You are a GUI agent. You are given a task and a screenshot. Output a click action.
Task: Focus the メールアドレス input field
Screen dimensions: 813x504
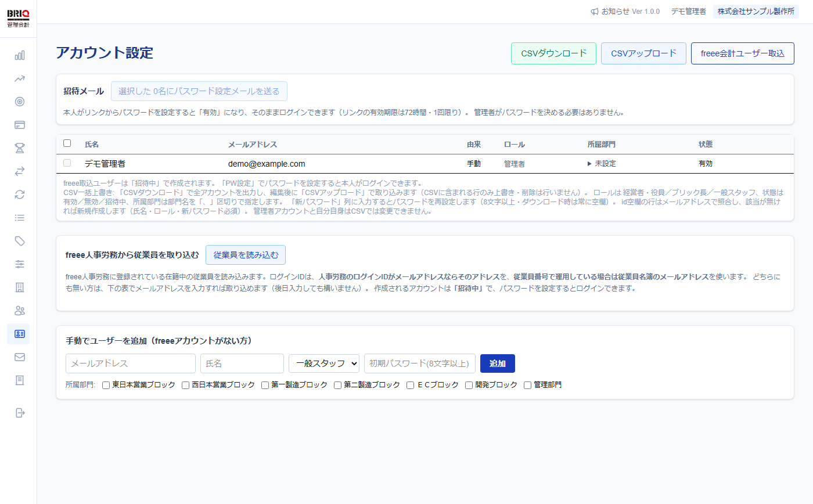[131, 363]
